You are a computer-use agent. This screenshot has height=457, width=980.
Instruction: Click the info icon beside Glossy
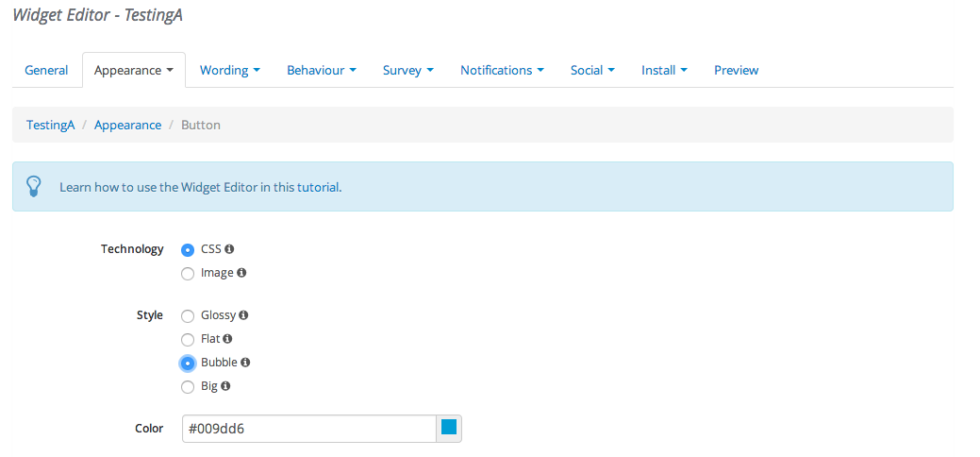pos(243,315)
